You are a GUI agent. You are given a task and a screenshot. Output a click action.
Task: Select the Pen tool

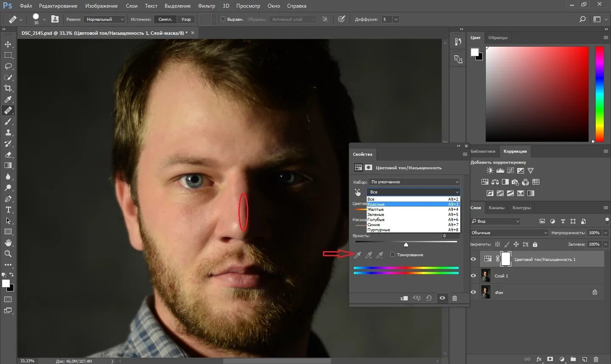[x=8, y=199]
